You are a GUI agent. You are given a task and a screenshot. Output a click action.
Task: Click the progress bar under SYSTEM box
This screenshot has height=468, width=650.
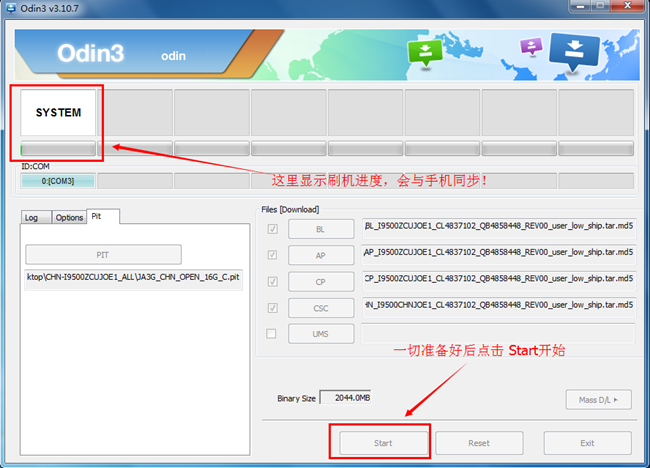(58, 148)
